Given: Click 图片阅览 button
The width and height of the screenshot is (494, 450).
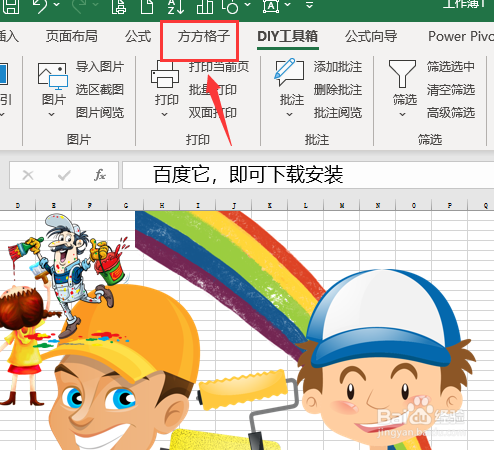Looking at the screenshot, I should pyautogui.click(x=100, y=113).
